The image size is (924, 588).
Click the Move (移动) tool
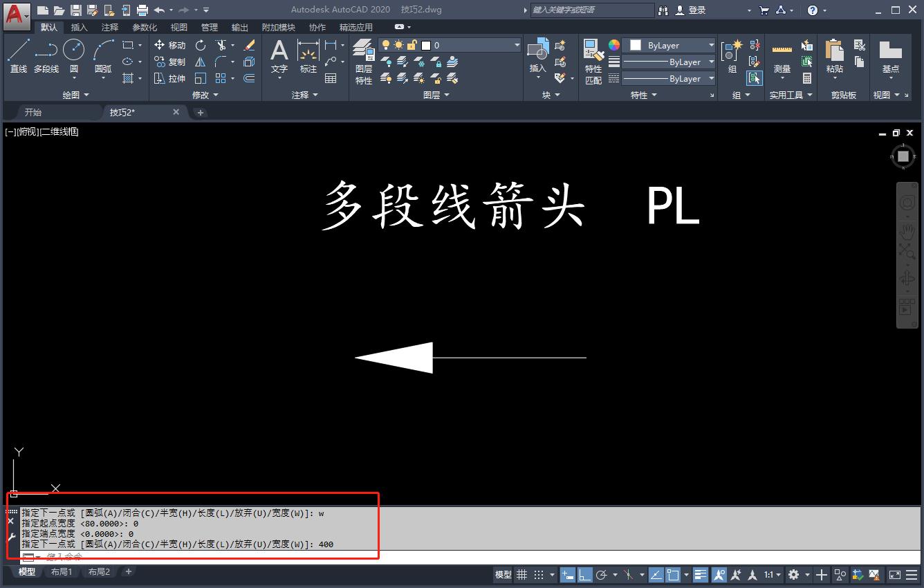pyautogui.click(x=170, y=45)
